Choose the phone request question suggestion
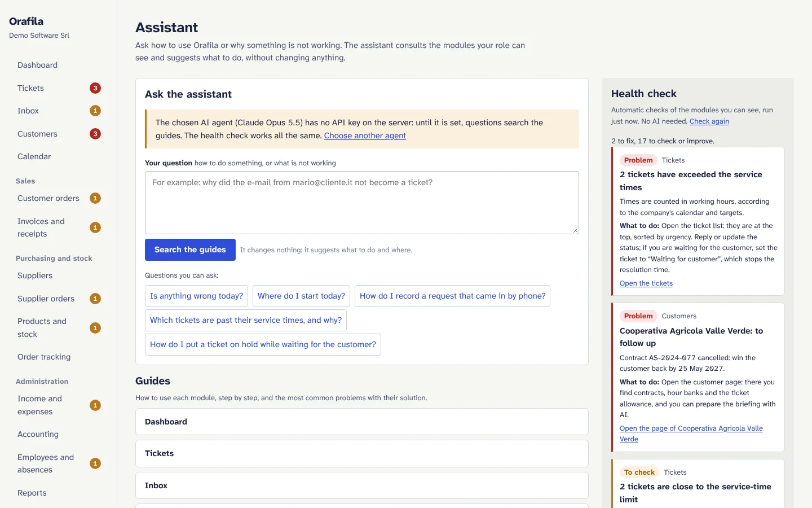The image size is (812, 508). click(452, 296)
